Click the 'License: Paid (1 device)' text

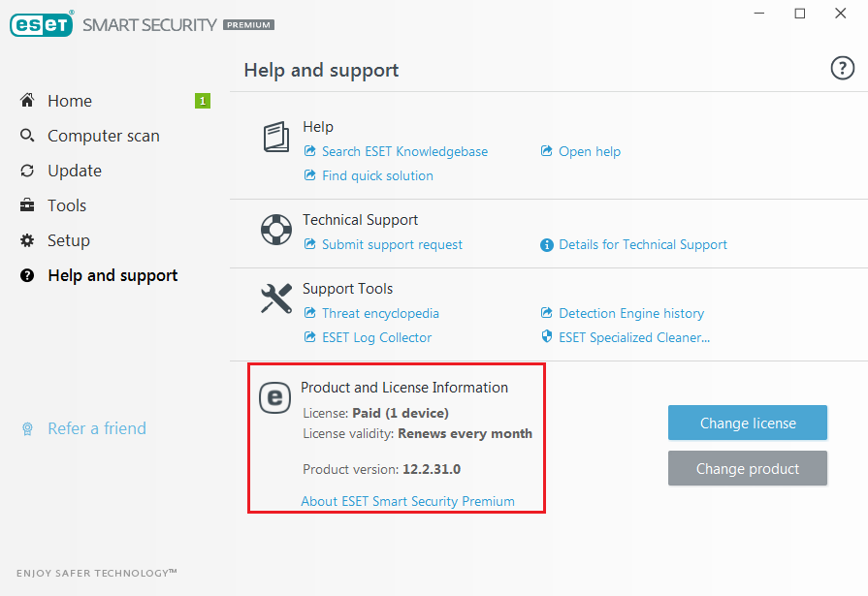click(x=375, y=414)
